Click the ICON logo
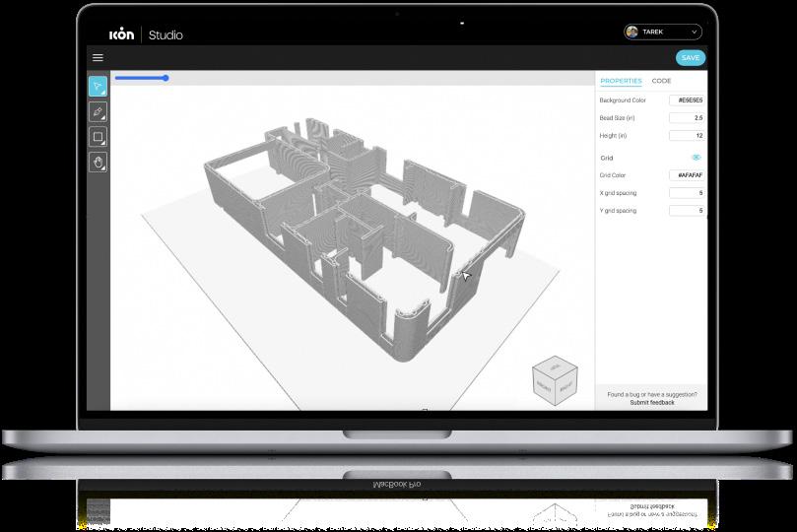 click(x=121, y=34)
